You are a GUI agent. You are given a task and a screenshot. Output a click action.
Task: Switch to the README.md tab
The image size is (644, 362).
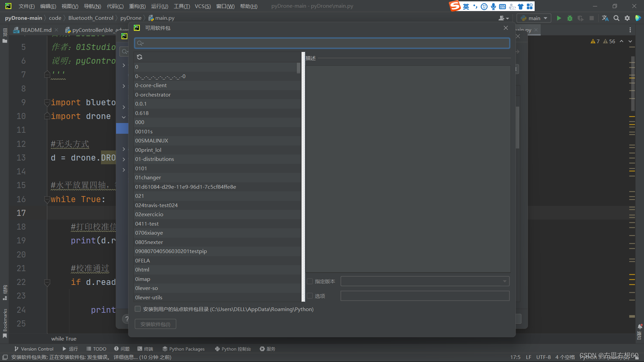(36, 30)
